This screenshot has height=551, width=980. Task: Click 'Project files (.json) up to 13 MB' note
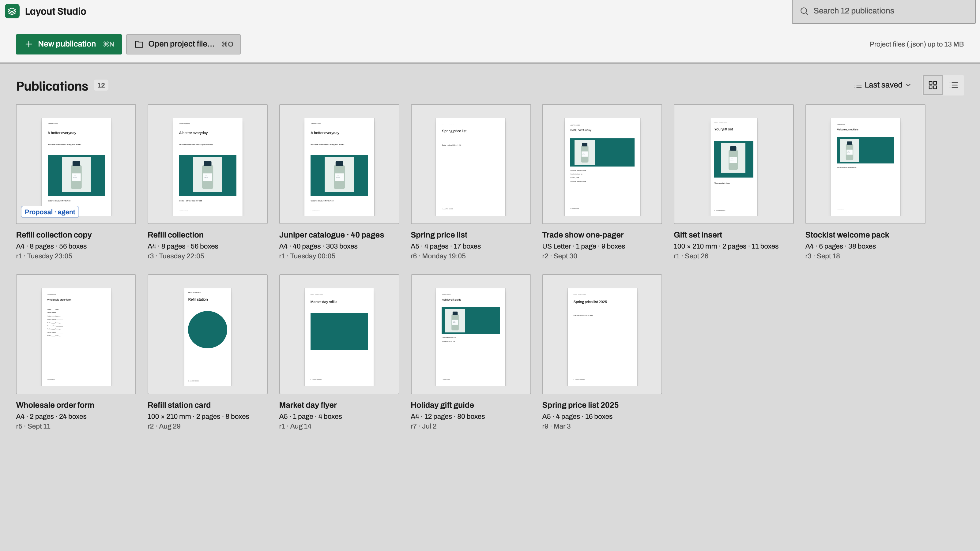[x=917, y=44]
